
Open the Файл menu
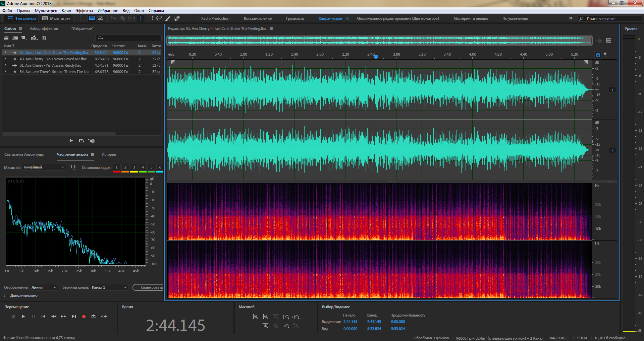pyautogui.click(x=7, y=11)
